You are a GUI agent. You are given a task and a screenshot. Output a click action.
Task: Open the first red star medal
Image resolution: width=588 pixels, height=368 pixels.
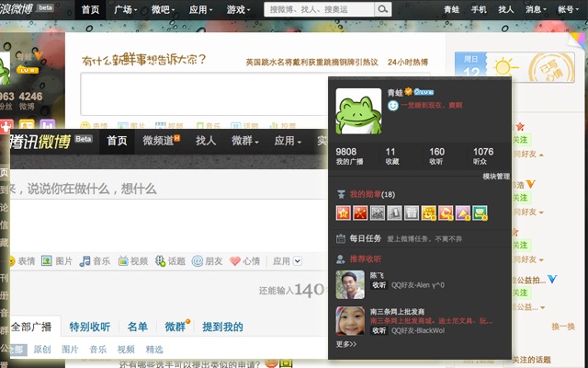click(343, 213)
